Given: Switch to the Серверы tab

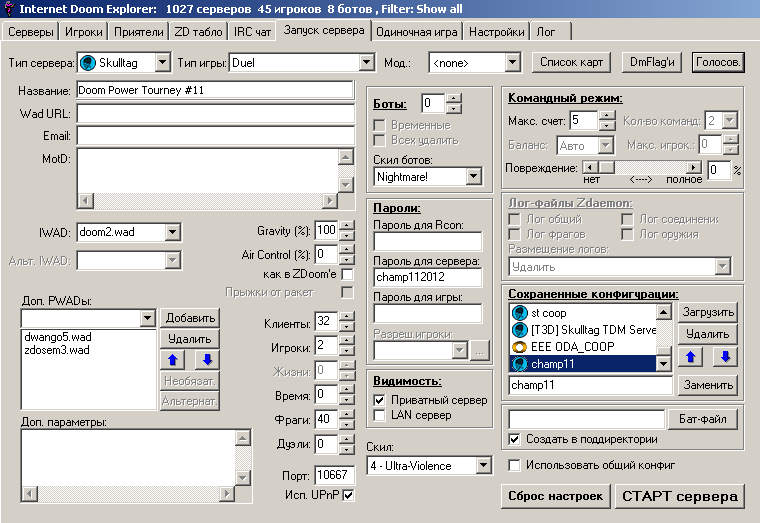Looking at the screenshot, I should tap(31, 31).
